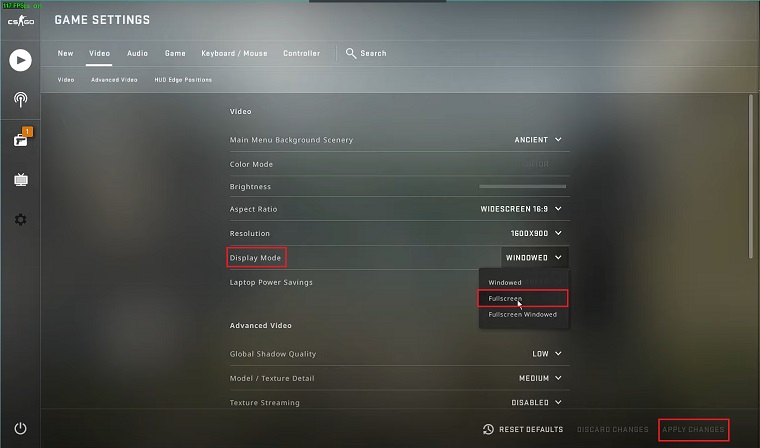Click the Advanced Video section heading
Image resolution: width=760 pixels, height=448 pixels.
point(260,325)
